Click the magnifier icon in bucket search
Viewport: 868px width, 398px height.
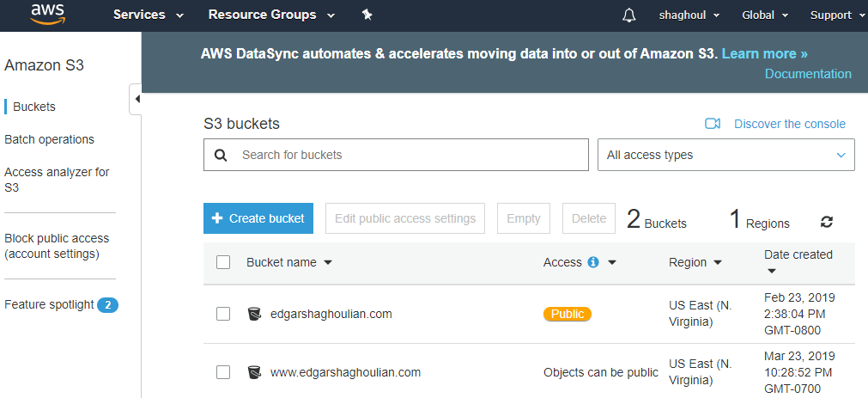tap(221, 156)
